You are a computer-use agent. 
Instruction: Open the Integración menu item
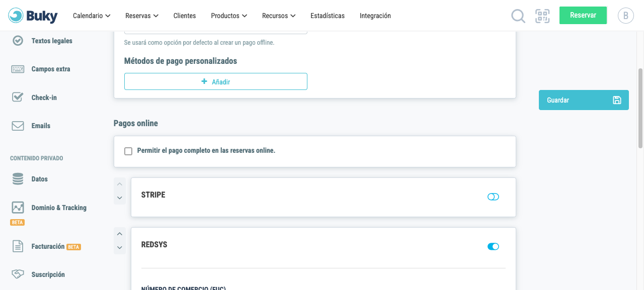(x=375, y=16)
